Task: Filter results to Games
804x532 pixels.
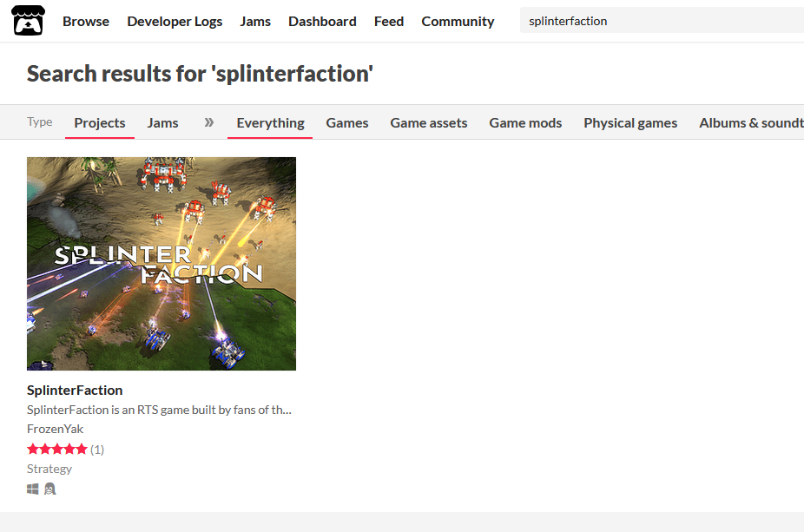Action: click(x=347, y=122)
